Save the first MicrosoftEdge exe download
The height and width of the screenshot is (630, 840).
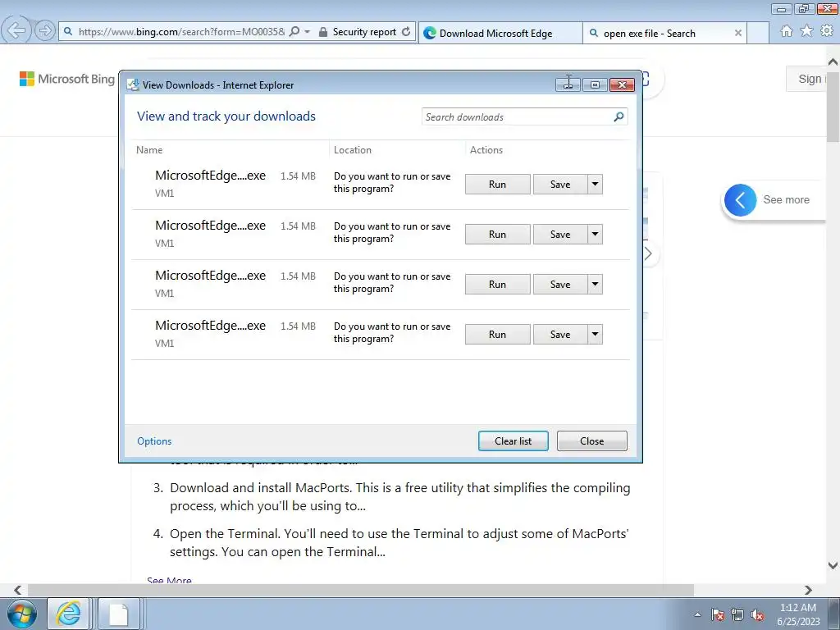coord(560,185)
